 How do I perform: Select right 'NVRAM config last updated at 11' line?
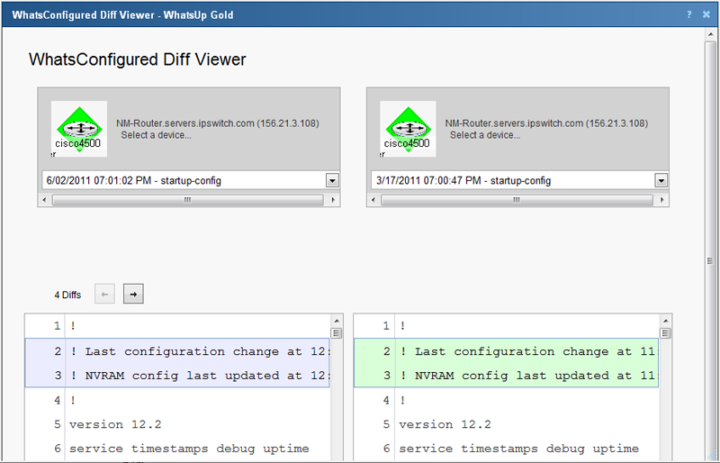506,375
